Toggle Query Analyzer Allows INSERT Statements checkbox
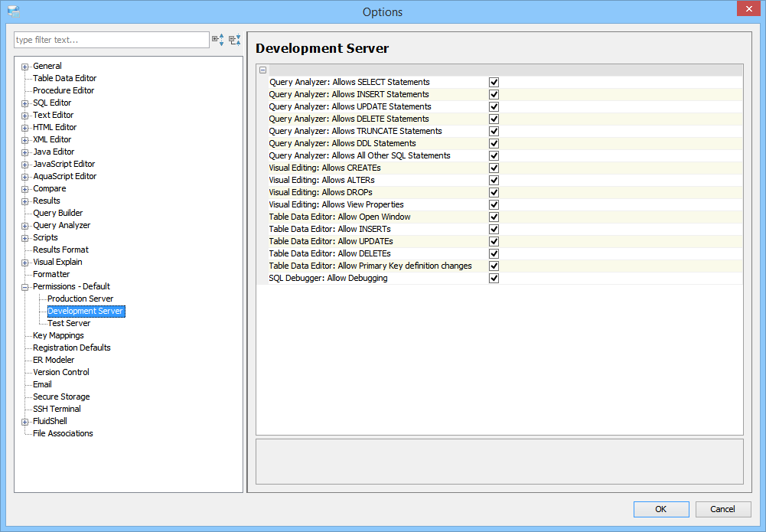 pyautogui.click(x=494, y=94)
